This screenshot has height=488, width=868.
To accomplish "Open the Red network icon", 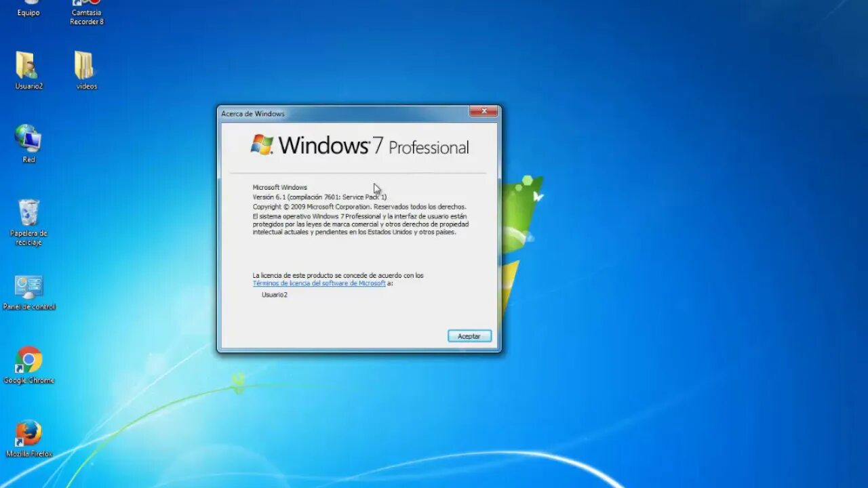I will tap(28, 144).
